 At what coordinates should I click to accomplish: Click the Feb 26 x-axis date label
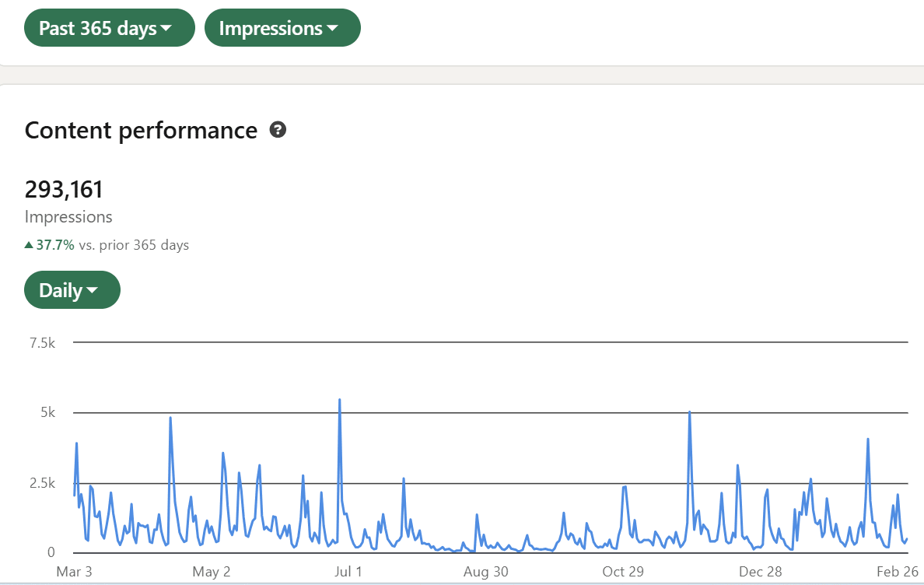pyautogui.click(x=898, y=572)
